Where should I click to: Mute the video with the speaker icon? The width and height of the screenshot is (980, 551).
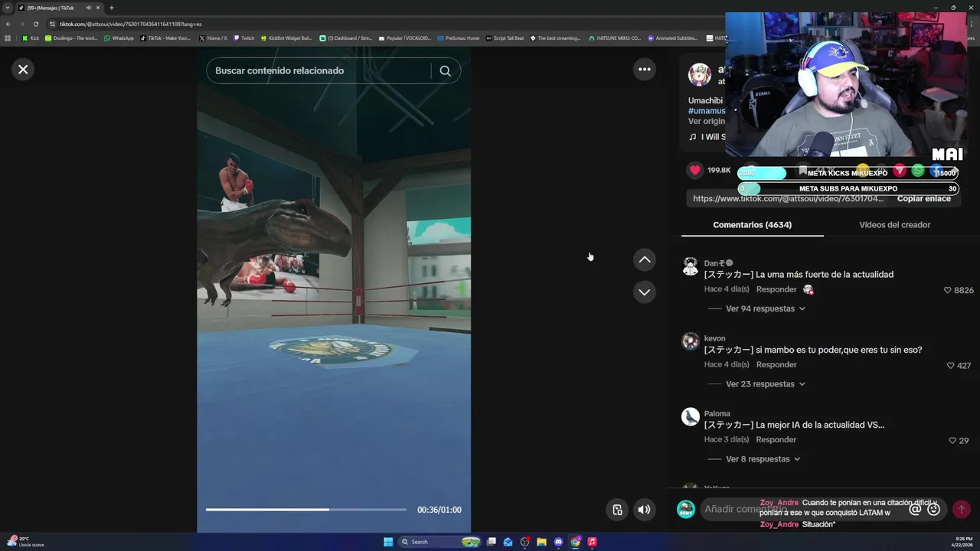(x=645, y=510)
